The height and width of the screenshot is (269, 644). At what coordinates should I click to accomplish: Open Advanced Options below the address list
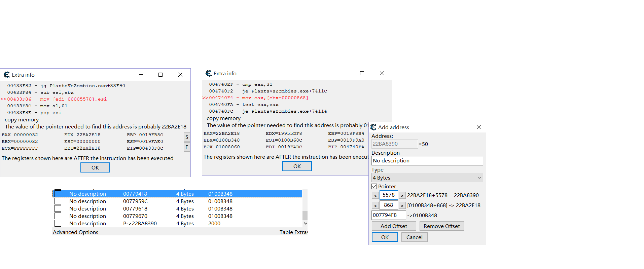(75, 232)
